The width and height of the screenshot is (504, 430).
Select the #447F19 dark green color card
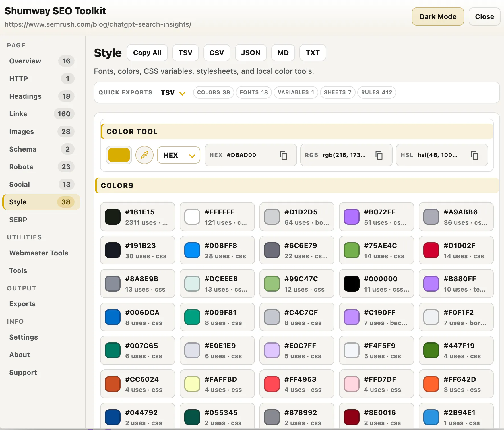pos(456,350)
